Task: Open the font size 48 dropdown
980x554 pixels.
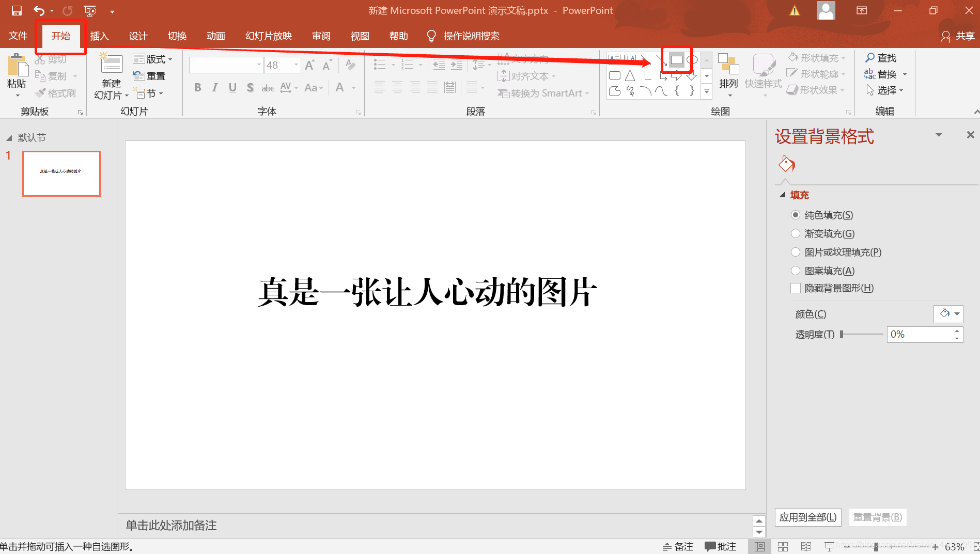Action: [x=296, y=65]
